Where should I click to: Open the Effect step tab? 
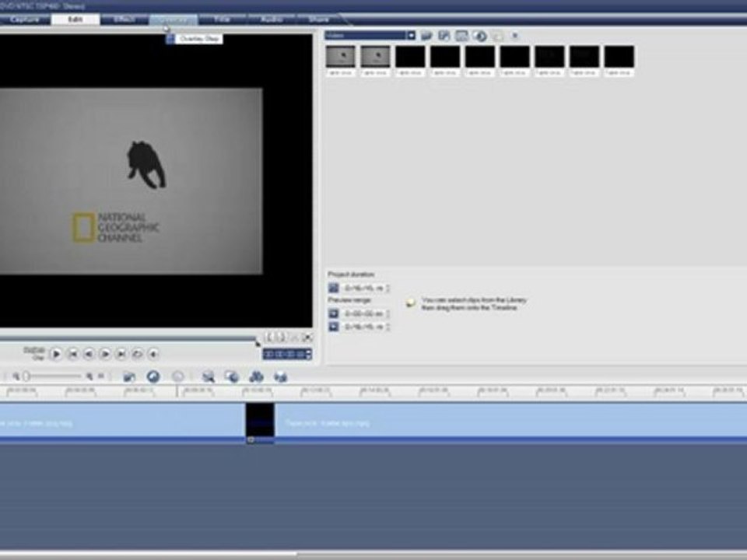coord(124,19)
